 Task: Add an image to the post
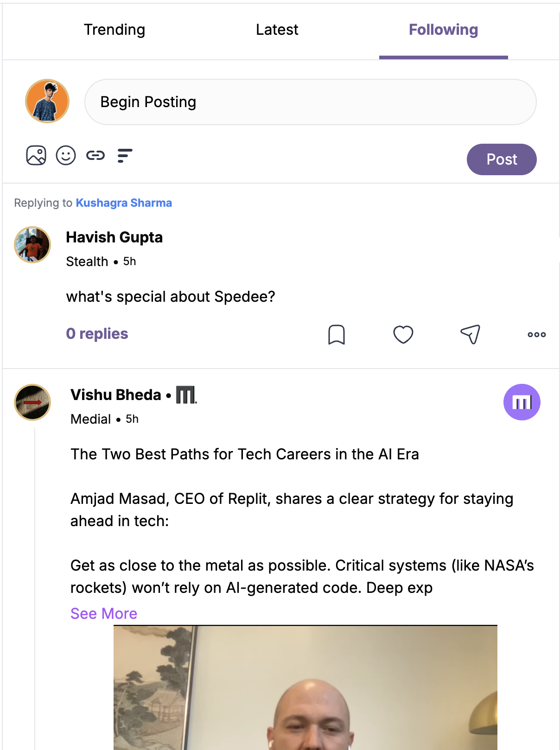point(36,155)
